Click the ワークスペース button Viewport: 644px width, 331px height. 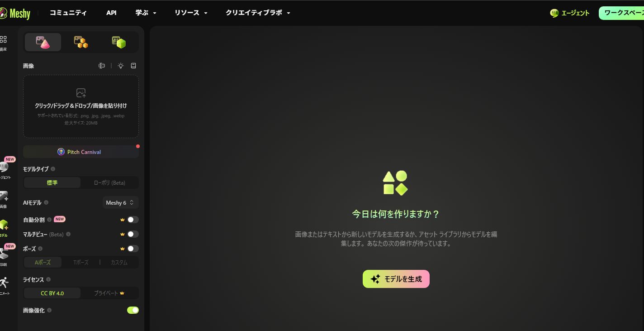[x=621, y=13]
